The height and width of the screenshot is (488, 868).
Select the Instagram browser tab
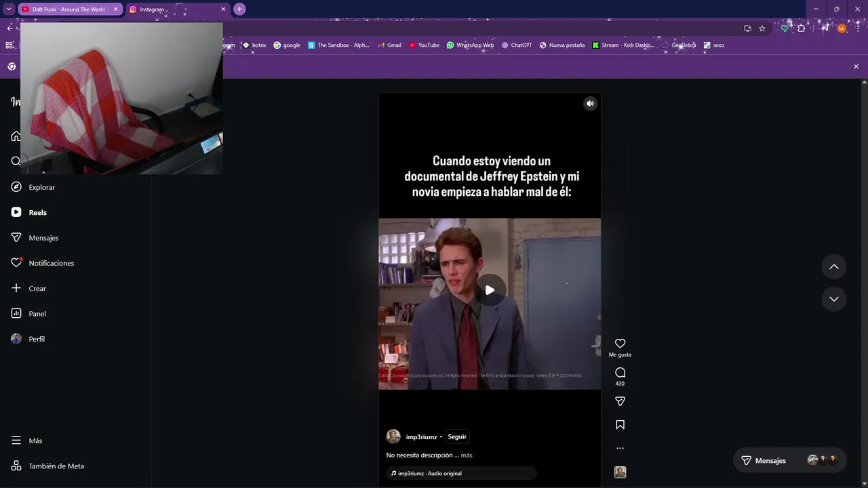tap(176, 9)
